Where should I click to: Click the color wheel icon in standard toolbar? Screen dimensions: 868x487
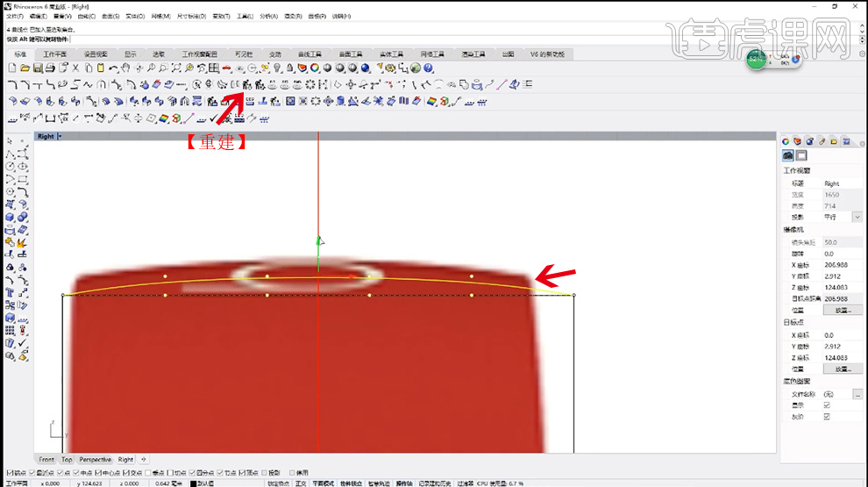coord(315,68)
